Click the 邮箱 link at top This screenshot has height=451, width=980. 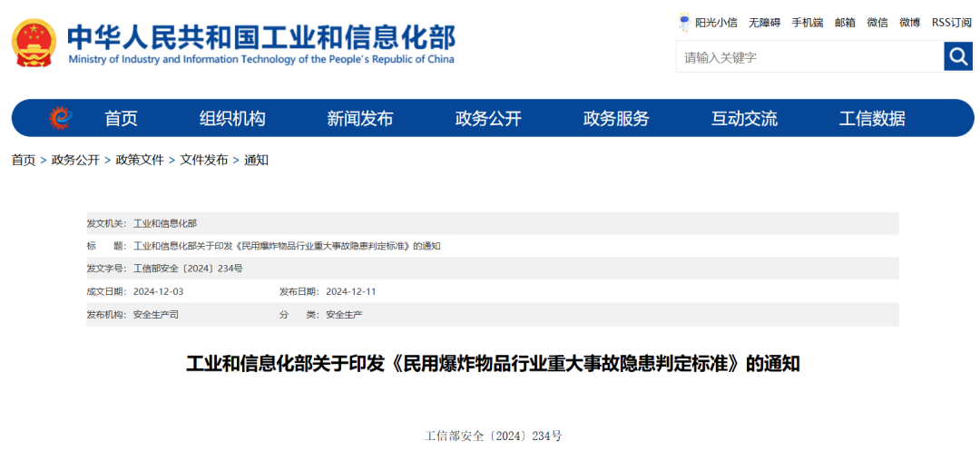coord(845,23)
